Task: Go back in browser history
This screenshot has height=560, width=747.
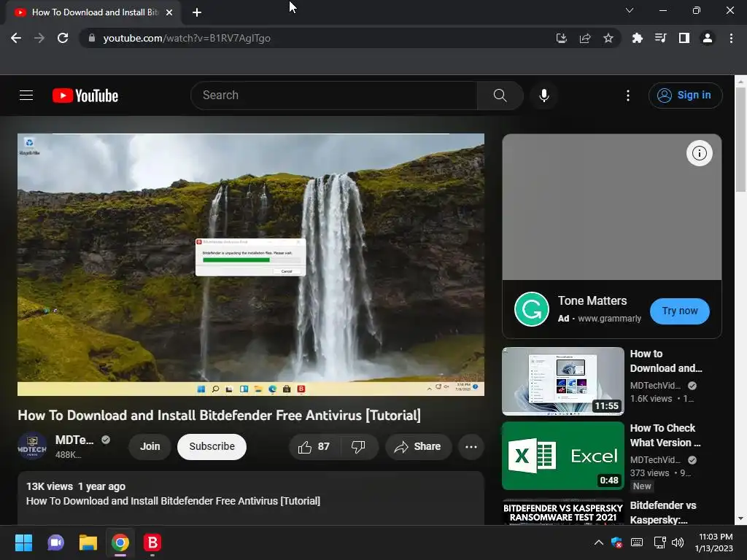Action: click(x=16, y=38)
